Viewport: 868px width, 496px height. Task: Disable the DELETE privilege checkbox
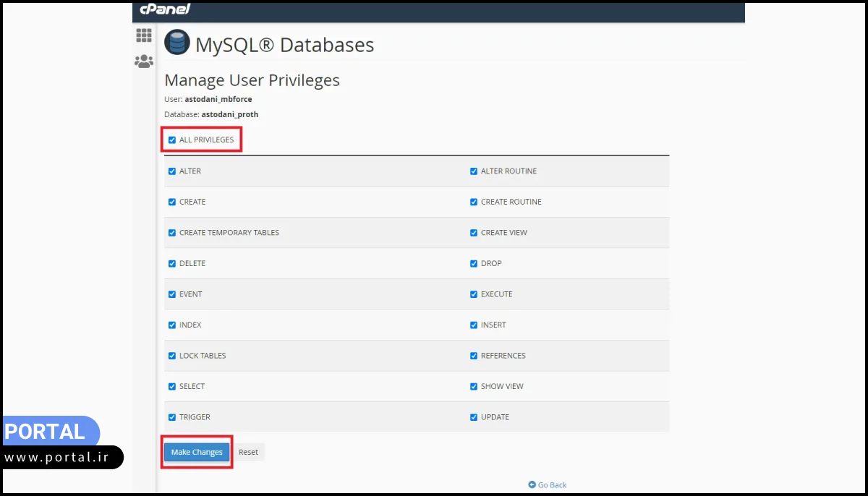[x=172, y=264]
